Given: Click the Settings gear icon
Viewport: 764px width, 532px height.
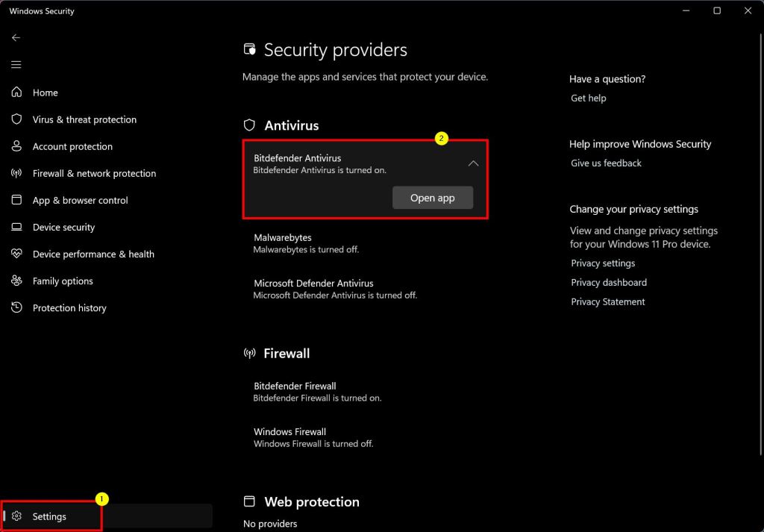Looking at the screenshot, I should [16, 516].
